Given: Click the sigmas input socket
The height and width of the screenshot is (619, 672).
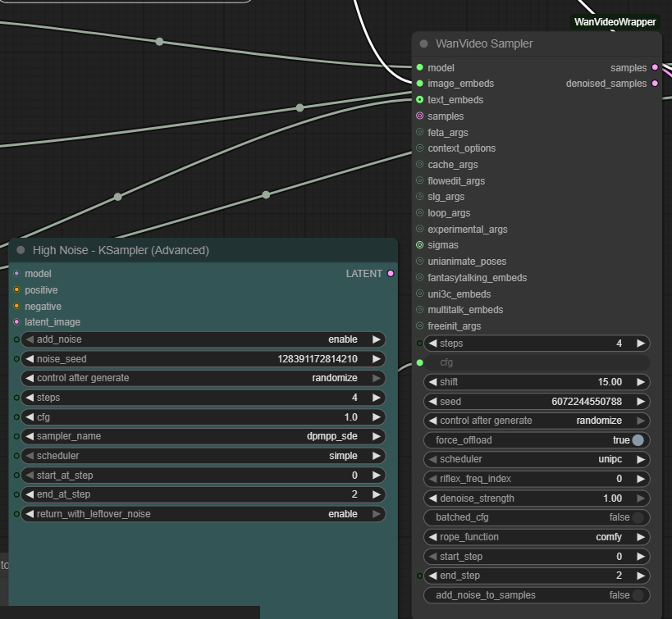Looking at the screenshot, I should pos(419,244).
